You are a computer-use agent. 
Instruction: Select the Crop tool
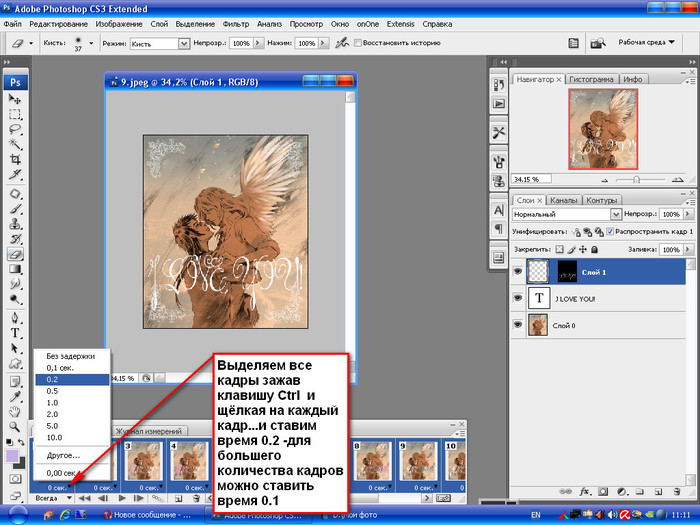click(15, 159)
